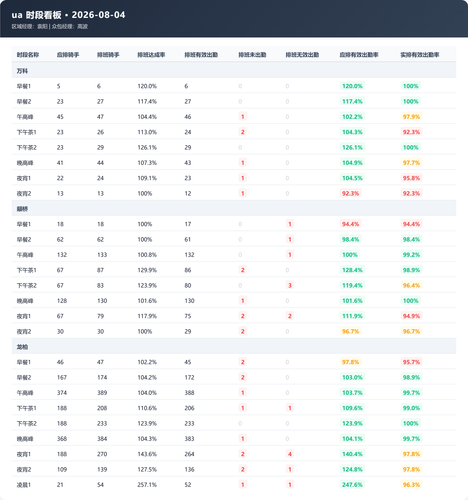Click the green 111.9% badge
Viewport: 468px width, 500px height.
[352, 316]
